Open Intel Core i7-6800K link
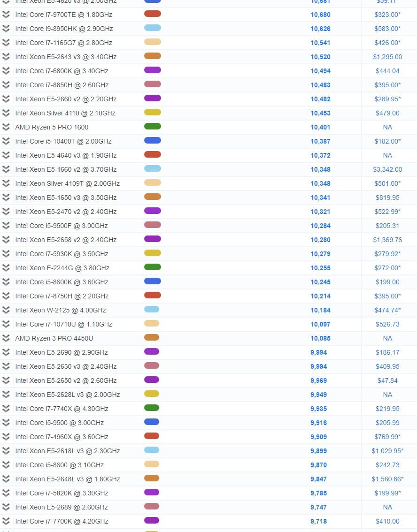The height and width of the screenshot is (532, 417). click(62, 71)
